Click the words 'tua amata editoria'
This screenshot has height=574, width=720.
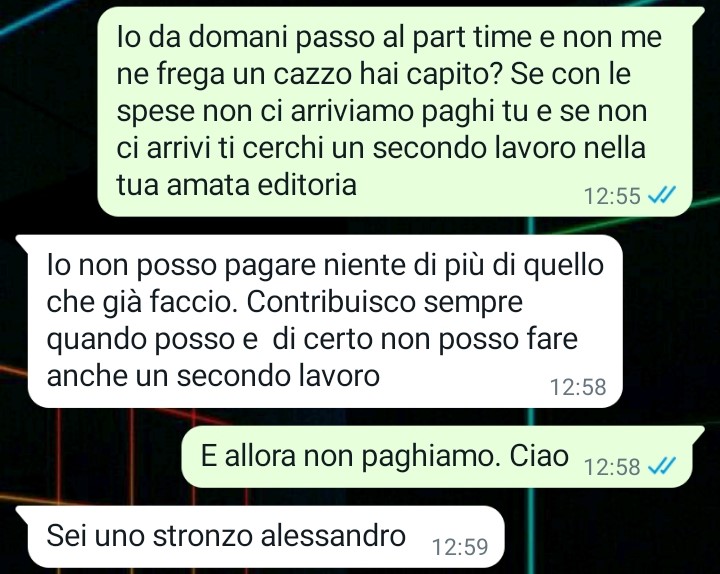pyautogui.click(x=236, y=185)
